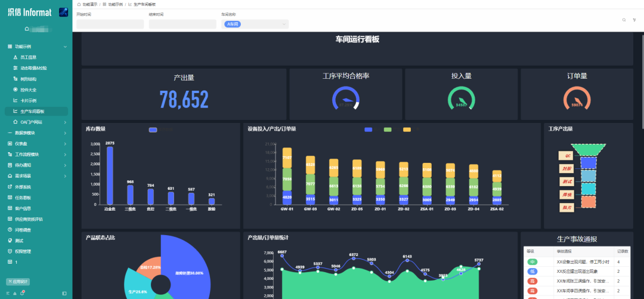Collapse the 功能示例 menu group
This screenshot has height=299, width=644.
[65, 46]
